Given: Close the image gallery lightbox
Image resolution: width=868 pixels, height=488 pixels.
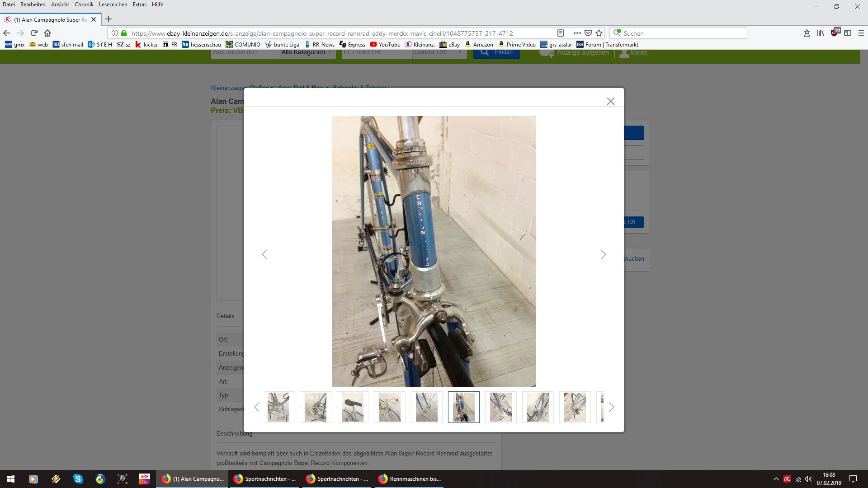Looking at the screenshot, I should [x=610, y=101].
